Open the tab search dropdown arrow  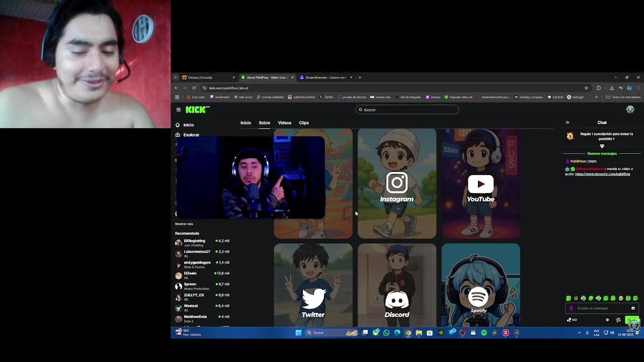pos(175,77)
